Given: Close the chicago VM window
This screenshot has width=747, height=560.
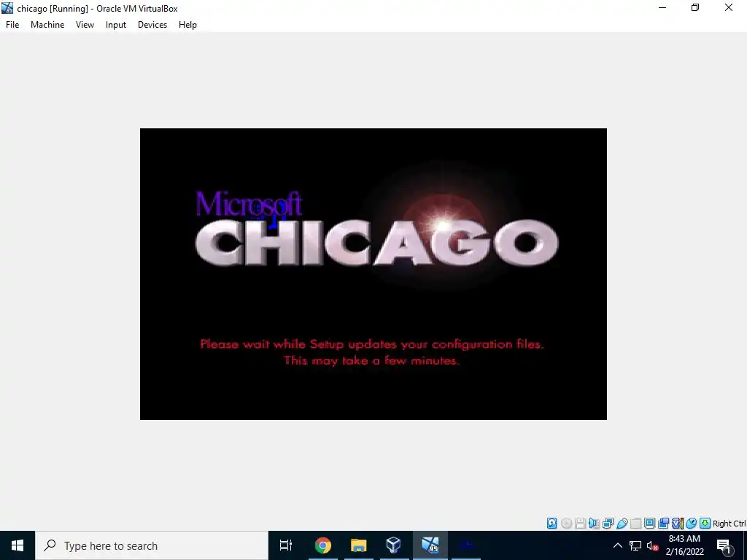Looking at the screenshot, I should 729,7.
